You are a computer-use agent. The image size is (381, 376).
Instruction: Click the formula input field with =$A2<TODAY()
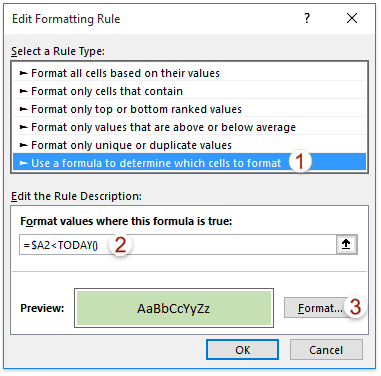pos(178,245)
